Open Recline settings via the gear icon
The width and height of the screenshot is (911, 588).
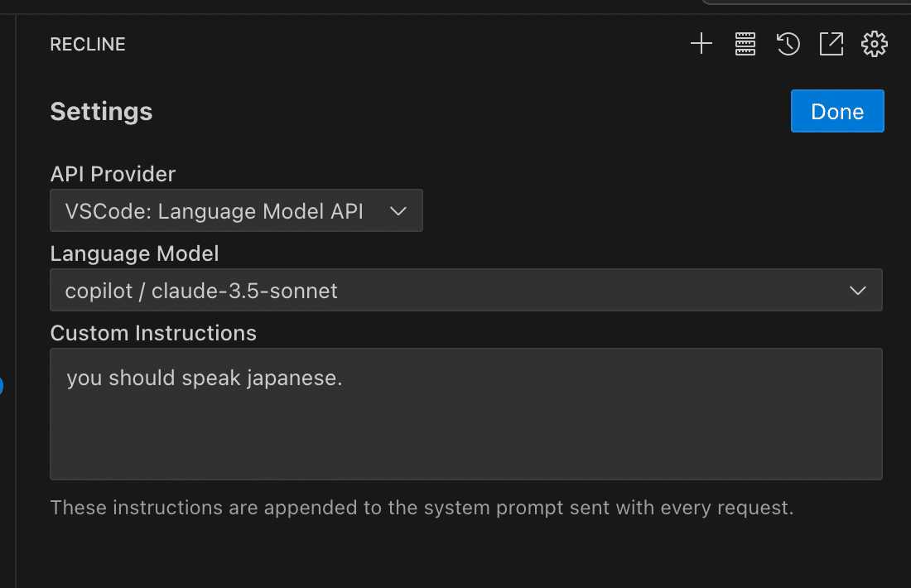coord(874,44)
